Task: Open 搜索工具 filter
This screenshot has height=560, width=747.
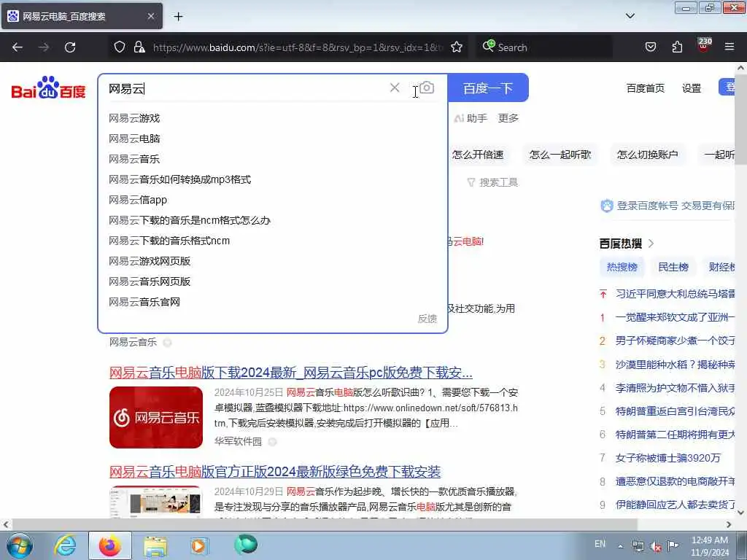Action: pyautogui.click(x=492, y=182)
